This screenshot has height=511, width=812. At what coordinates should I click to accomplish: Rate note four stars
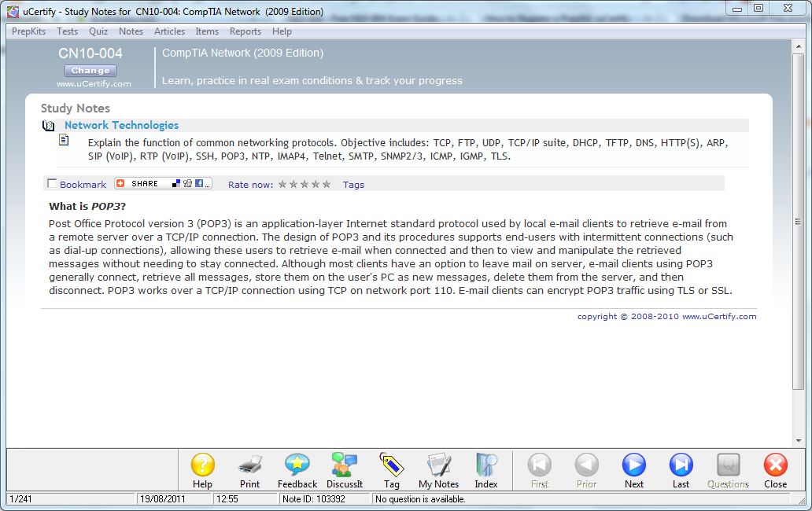[316, 184]
